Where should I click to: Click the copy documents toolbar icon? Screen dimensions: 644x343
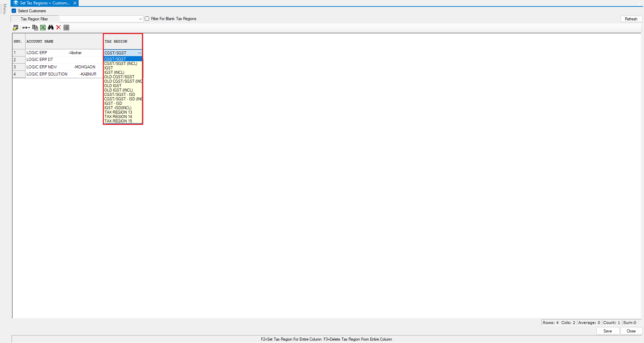35,28
